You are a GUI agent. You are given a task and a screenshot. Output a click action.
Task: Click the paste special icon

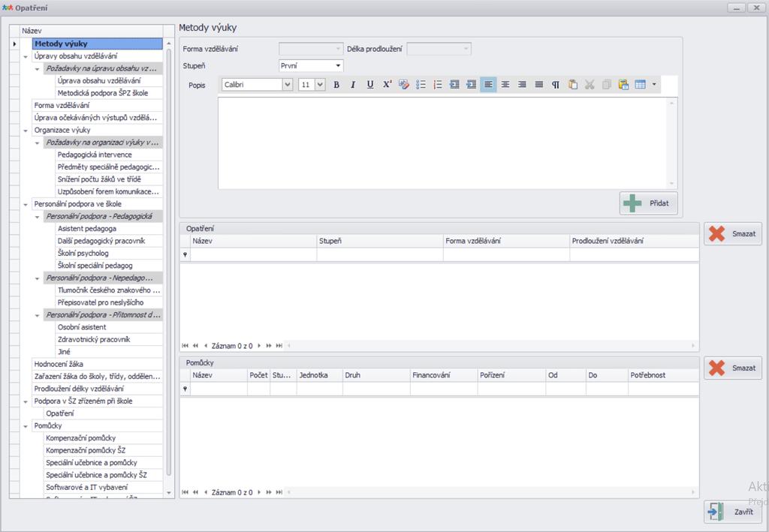623,85
